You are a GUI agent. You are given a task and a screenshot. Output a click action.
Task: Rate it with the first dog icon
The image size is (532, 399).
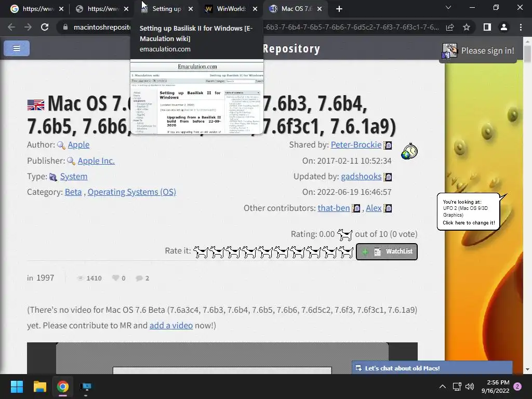(201, 252)
